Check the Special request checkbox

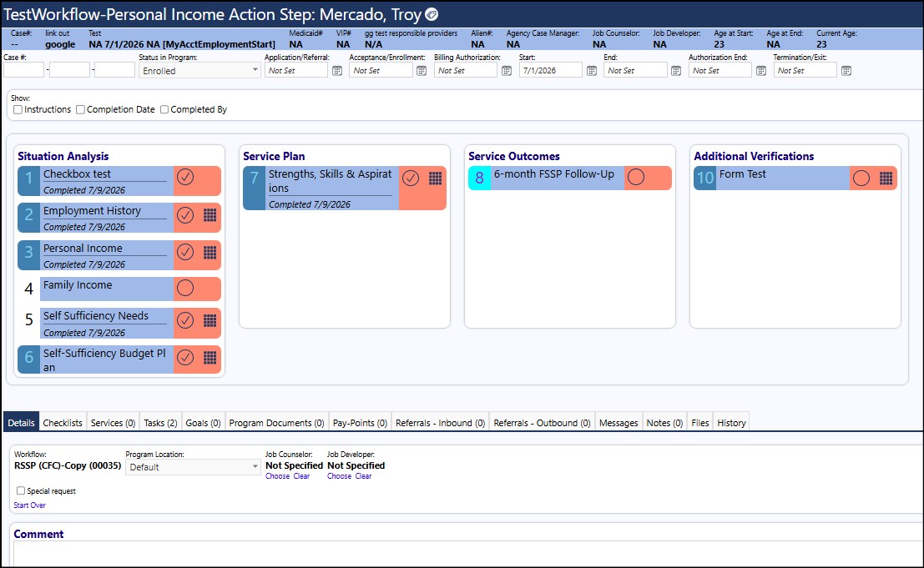21,490
